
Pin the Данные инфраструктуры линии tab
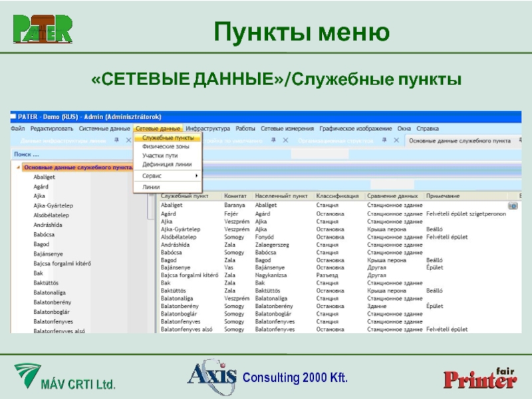pos(116,140)
